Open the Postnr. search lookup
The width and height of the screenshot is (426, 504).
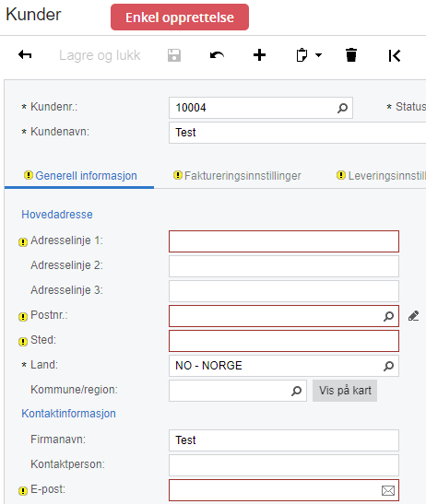pyautogui.click(x=389, y=316)
